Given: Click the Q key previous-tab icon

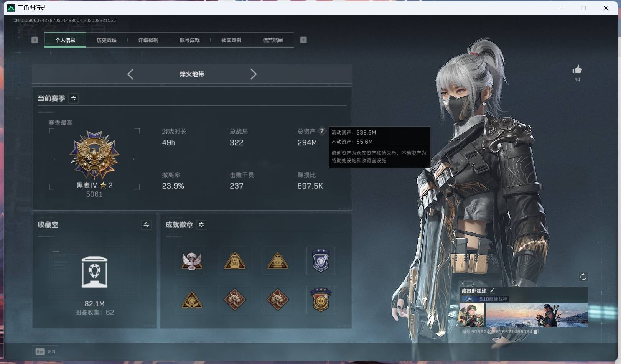Looking at the screenshot, I should point(35,40).
